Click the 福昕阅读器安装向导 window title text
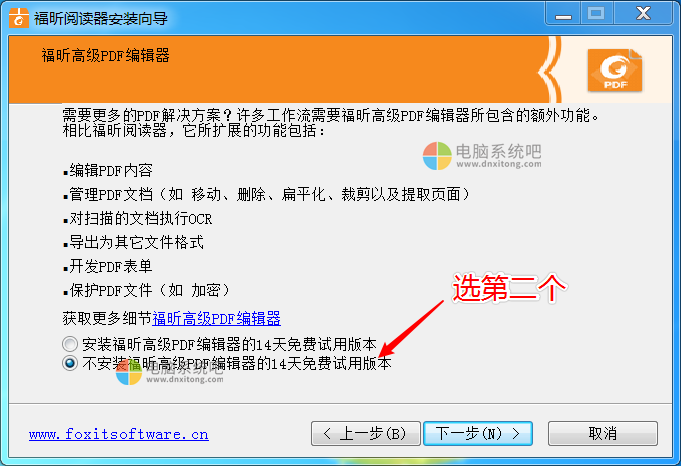The image size is (681, 466). tap(101, 18)
